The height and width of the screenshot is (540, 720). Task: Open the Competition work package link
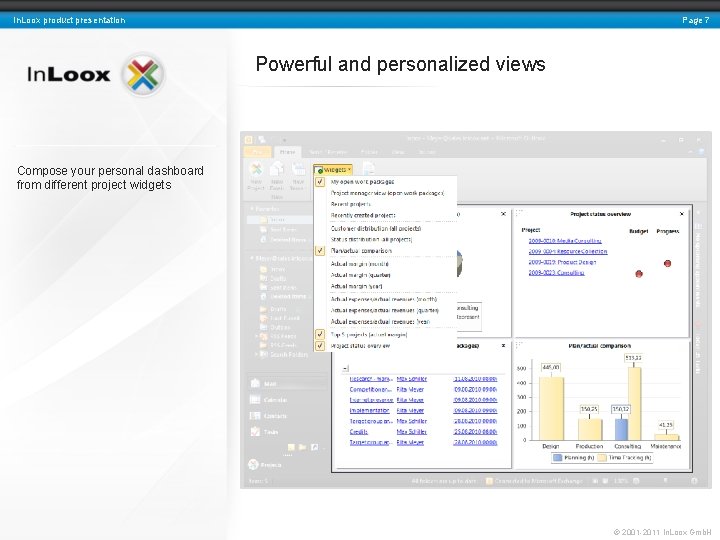point(371,389)
